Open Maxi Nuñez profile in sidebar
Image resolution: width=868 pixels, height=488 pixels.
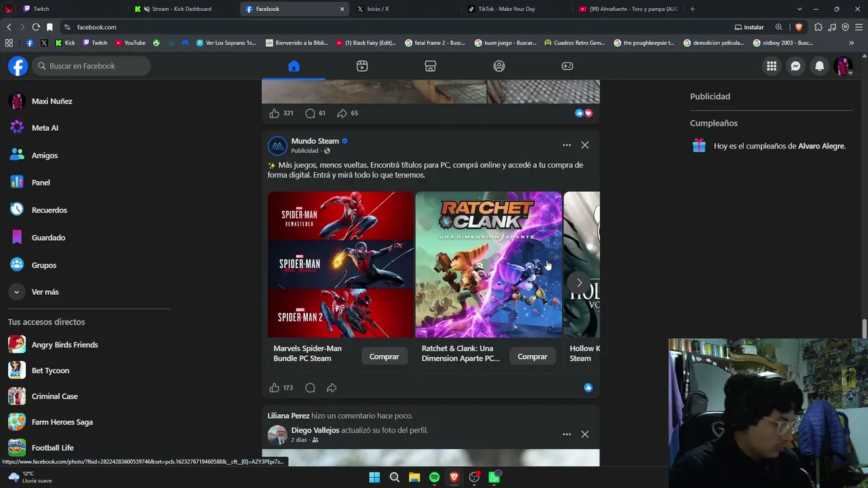(x=52, y=101)
